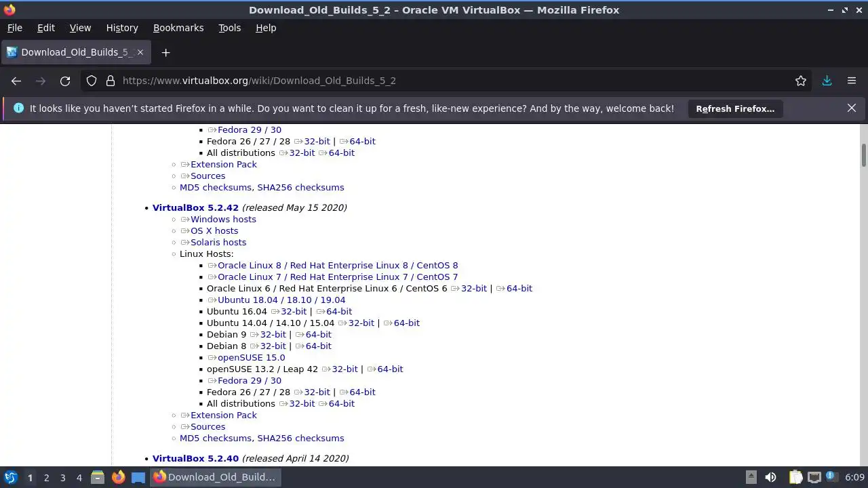Viewport: 868px width, 488px height.
Task: Download Oracle Linux 6 64-bit package
Action: coord(514,288)
